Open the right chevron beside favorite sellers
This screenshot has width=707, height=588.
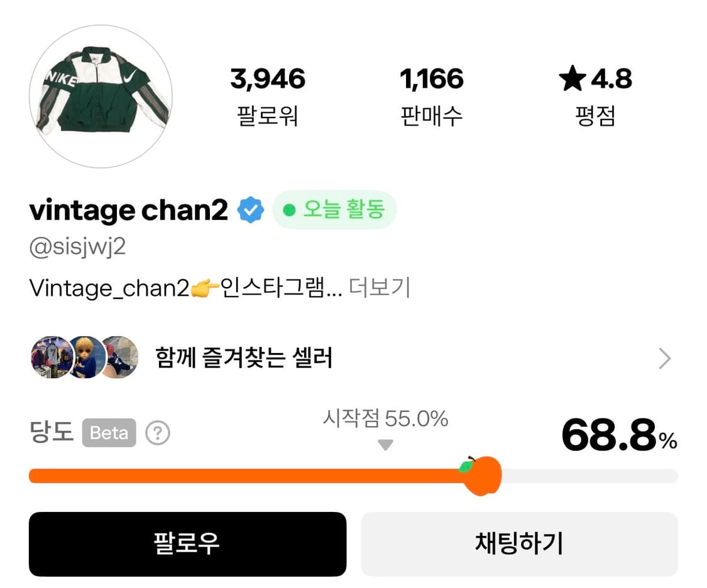pos(665,358)
